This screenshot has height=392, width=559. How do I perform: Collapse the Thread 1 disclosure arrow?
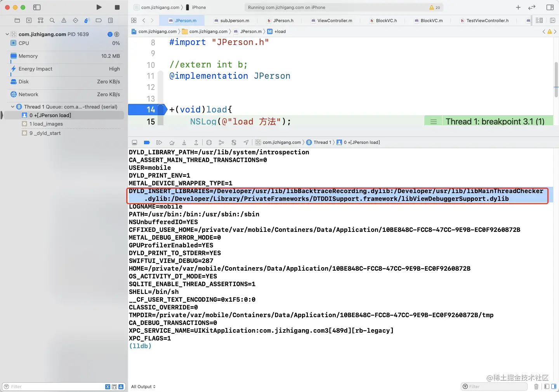12,107
